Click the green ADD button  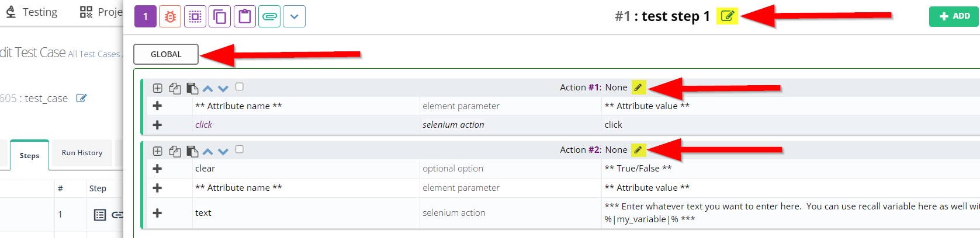point(954,16)
